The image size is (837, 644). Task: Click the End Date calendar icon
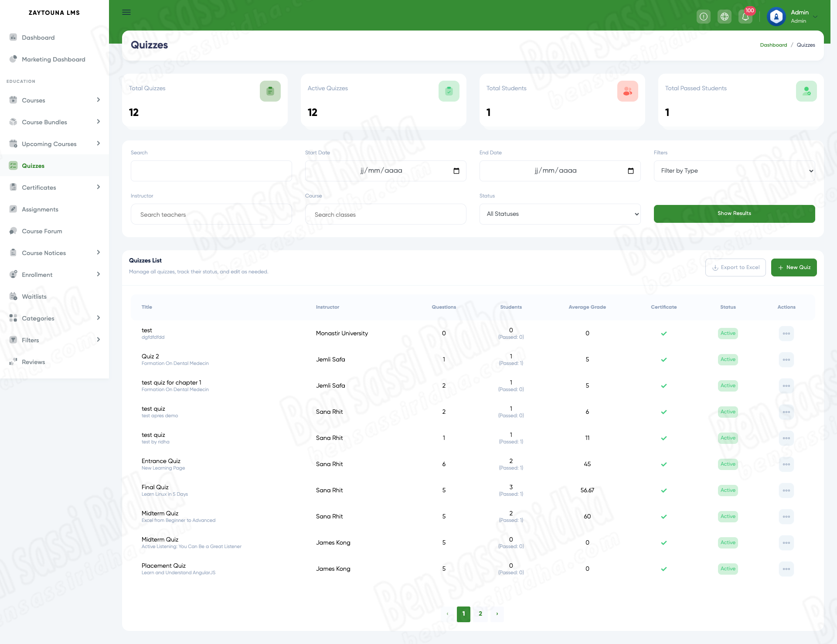[x=631, y=171]
